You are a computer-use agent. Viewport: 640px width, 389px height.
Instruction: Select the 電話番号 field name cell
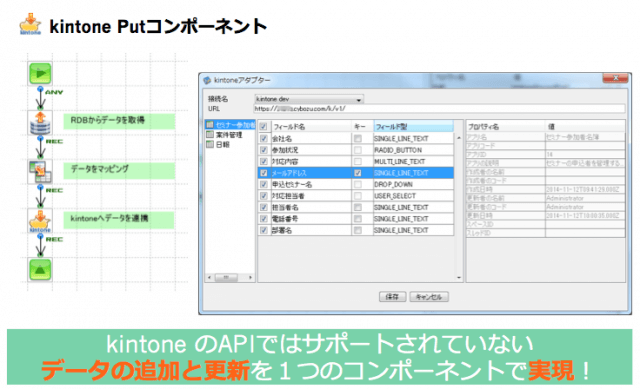310,219
